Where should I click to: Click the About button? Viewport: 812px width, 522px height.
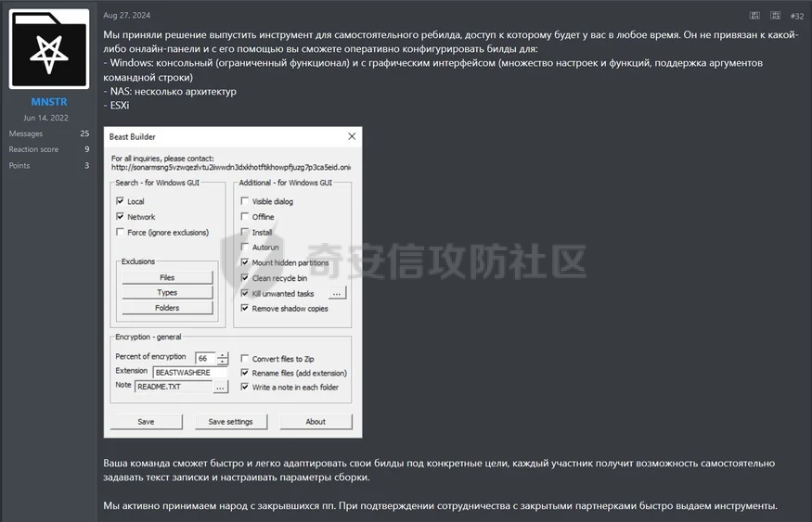coord(316,421)
